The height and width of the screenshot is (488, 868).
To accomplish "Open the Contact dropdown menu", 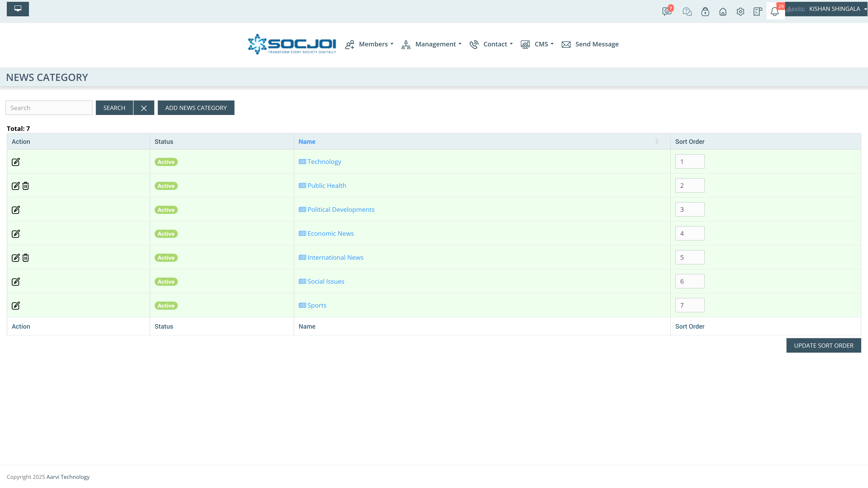I will [x=491, y=44].
